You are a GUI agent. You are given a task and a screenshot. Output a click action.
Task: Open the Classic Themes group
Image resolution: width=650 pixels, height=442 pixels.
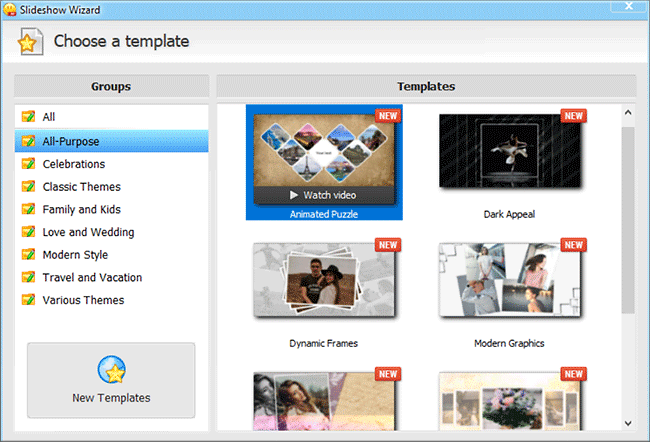pos(112,187)
